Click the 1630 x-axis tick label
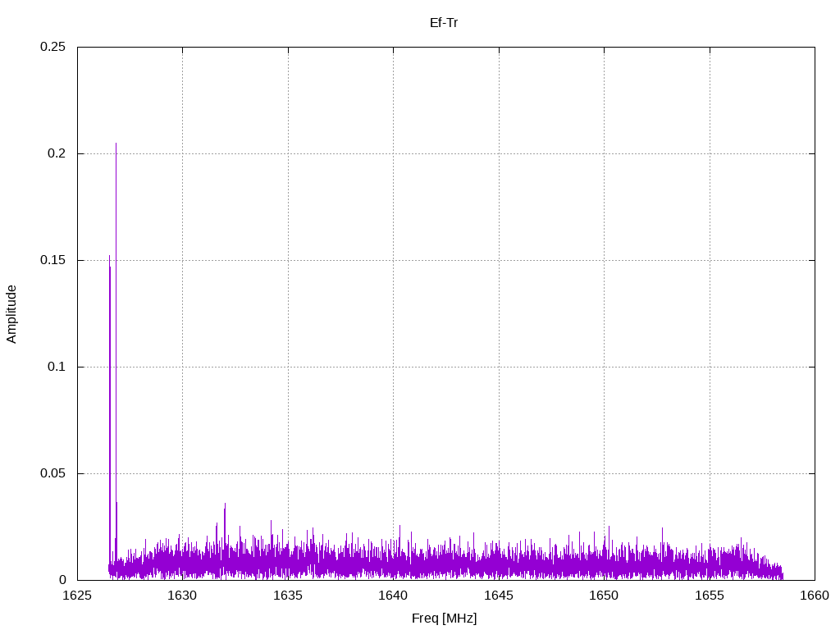The height and width of the screenshot is (630, 840). pos(182,596)
